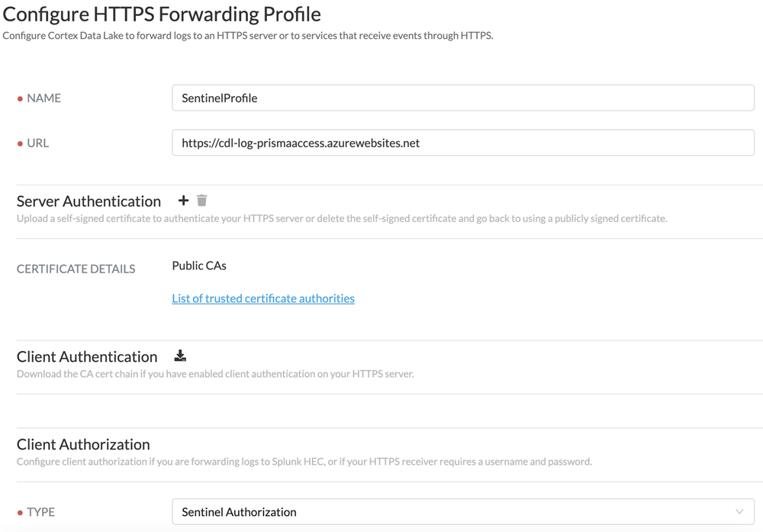Open the list of trusted certificate authorities
This screenshot has height=532, width=763.
[263, 298]
